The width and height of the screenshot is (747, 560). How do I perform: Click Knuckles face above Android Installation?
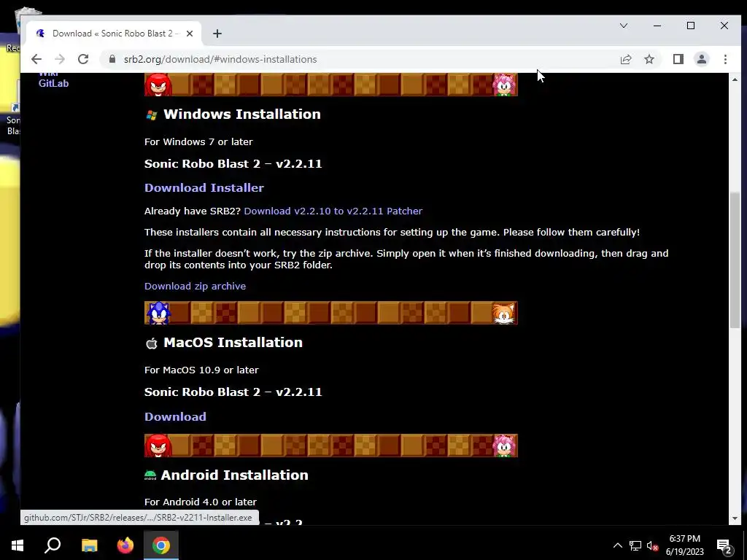coord(158,446)
